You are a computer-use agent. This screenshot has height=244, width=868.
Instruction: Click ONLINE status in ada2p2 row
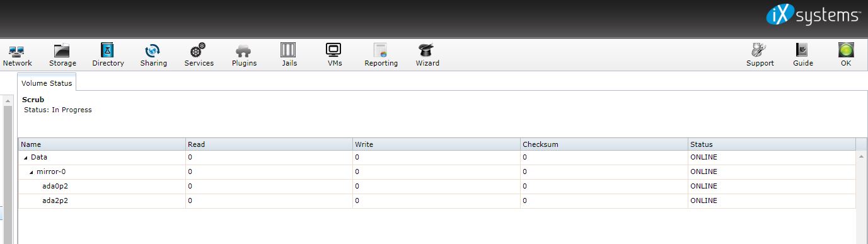tap(703, 200)
